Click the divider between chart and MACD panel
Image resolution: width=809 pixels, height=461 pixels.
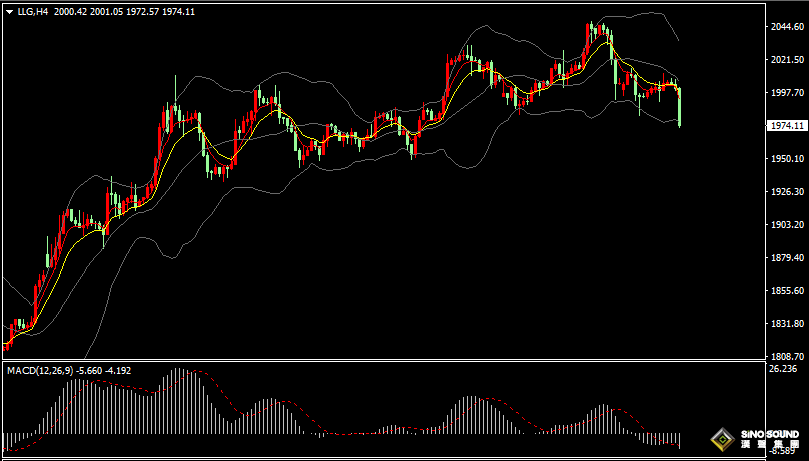pos(400,361)
